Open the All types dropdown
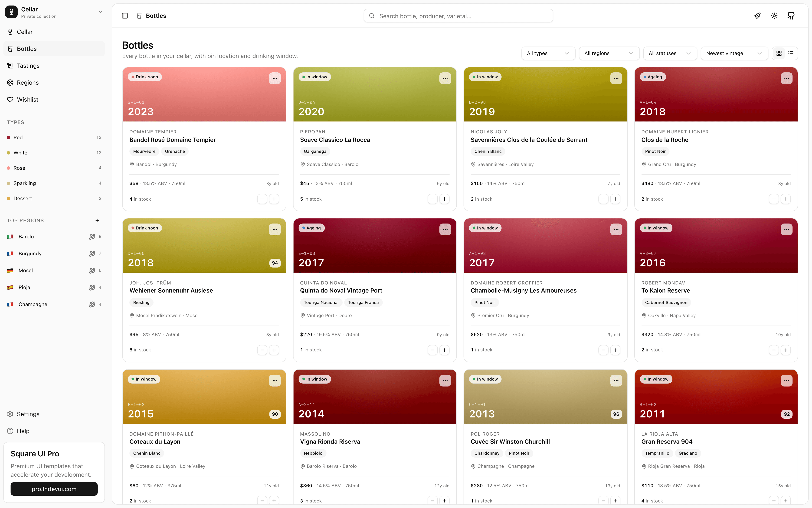The image size is (812, 508). tap(548, 53)
